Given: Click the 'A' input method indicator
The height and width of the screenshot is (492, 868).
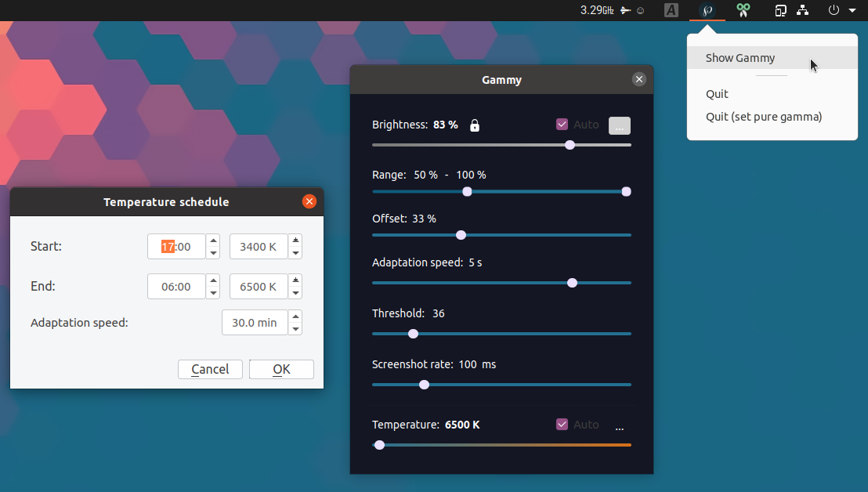Looking at the screenshot, I should 671,11.
